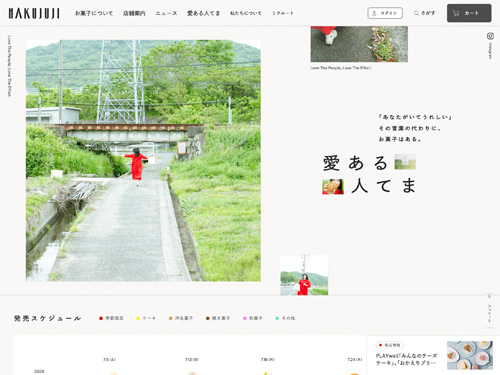
Task: Open the リクルート menu item
Action: (283, 13)
